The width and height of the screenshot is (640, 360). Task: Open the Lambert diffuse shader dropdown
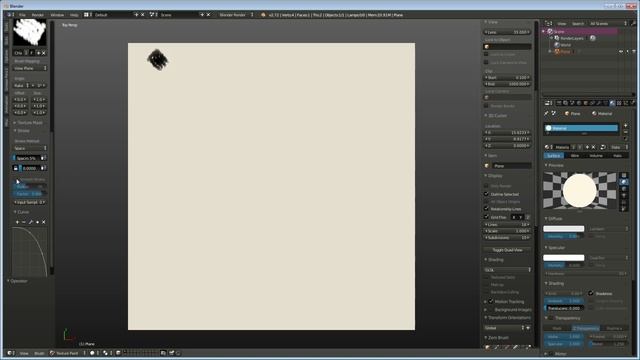[608, 229]
